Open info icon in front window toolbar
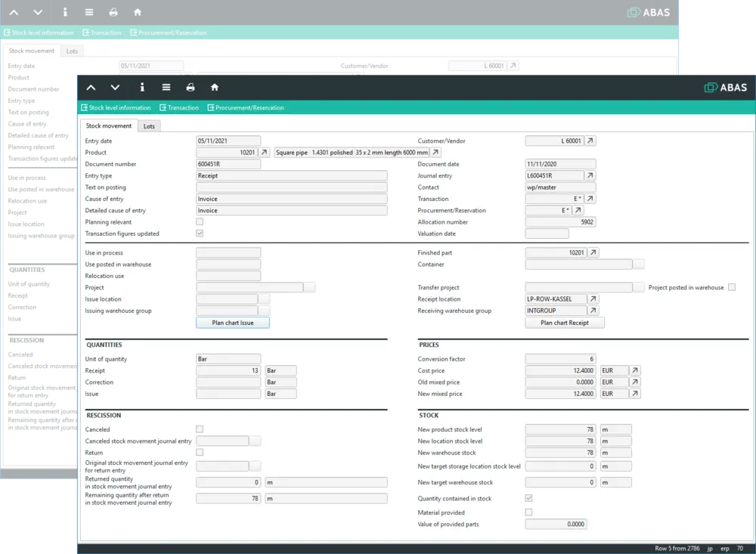 point(142,87)
